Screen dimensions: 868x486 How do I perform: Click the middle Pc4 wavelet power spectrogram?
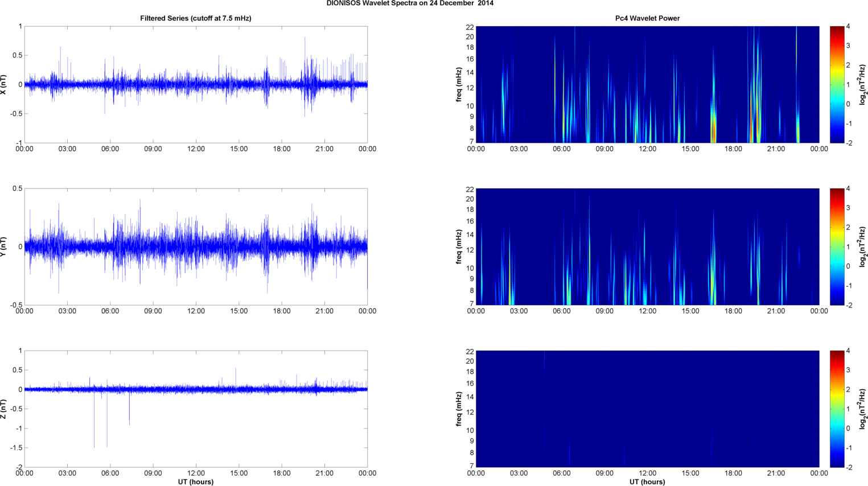(647, 246)
